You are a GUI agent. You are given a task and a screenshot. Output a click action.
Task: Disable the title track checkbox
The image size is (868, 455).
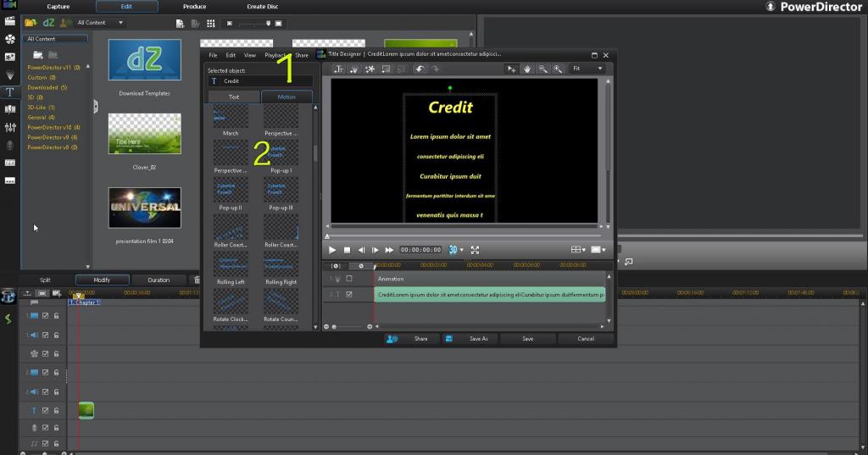[x=46, y=411]
